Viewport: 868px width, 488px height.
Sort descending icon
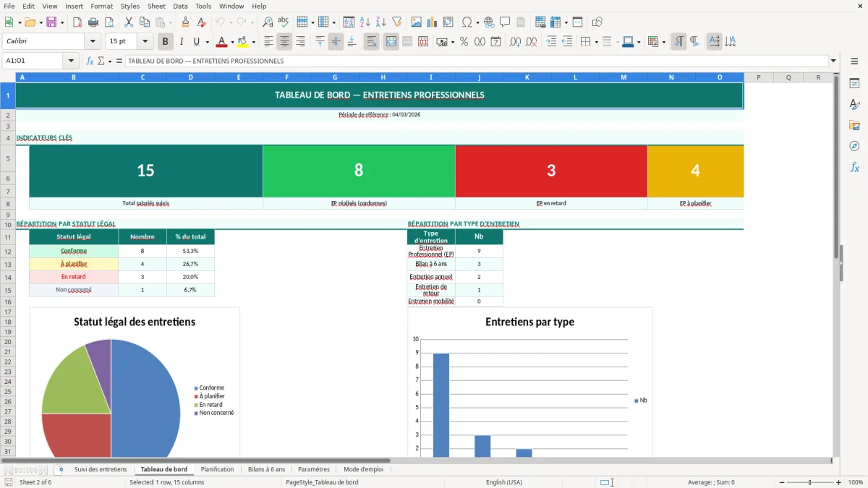click(x=380, y=22)
